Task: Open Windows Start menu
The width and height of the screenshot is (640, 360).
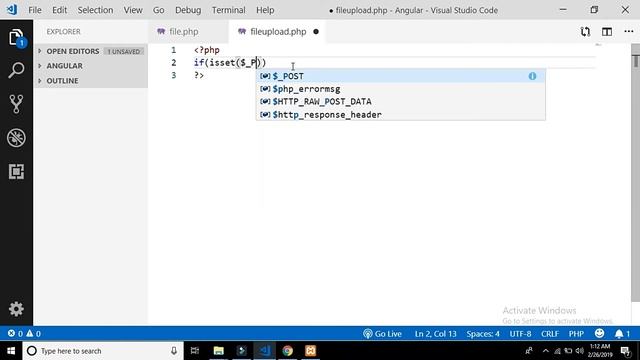Action: (x=11, y=351)
